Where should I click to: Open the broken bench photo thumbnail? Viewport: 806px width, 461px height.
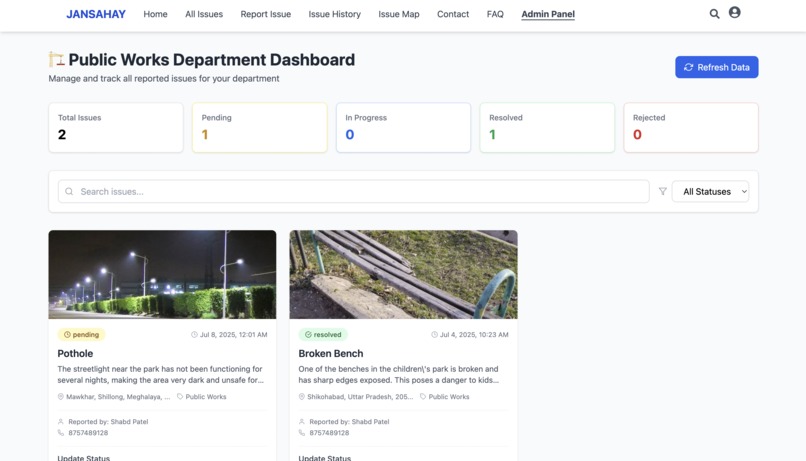(x=404, y=274)
